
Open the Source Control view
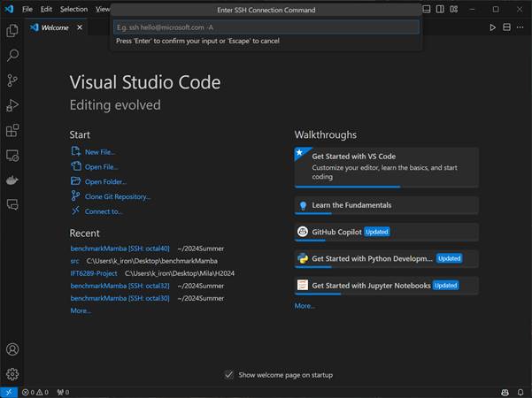[12, 80]
